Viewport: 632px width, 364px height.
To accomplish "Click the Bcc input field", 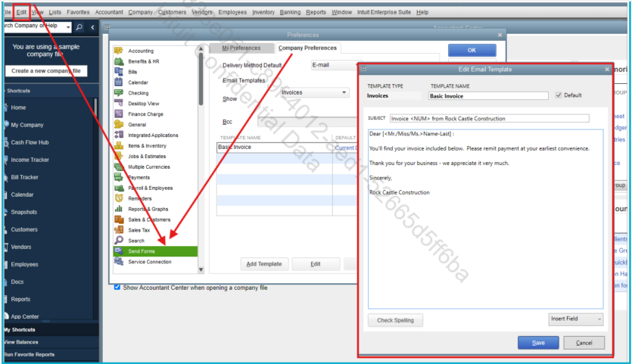I will [307, 122].
